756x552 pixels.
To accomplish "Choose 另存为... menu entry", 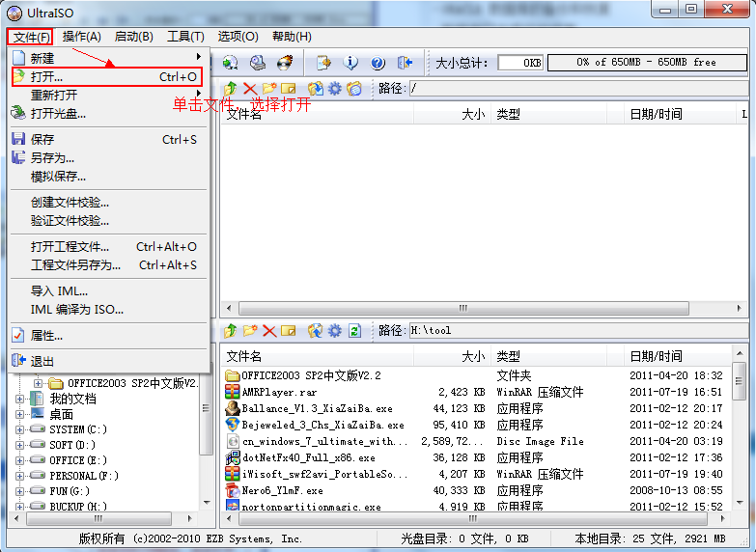I will point(106,158).
